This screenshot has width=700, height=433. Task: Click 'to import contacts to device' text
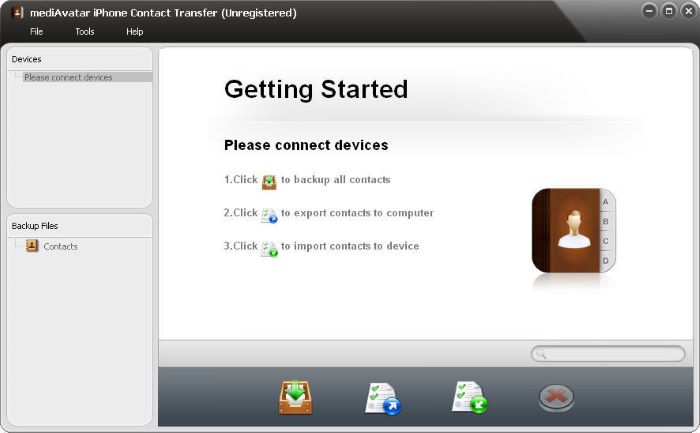pos(350,246)
